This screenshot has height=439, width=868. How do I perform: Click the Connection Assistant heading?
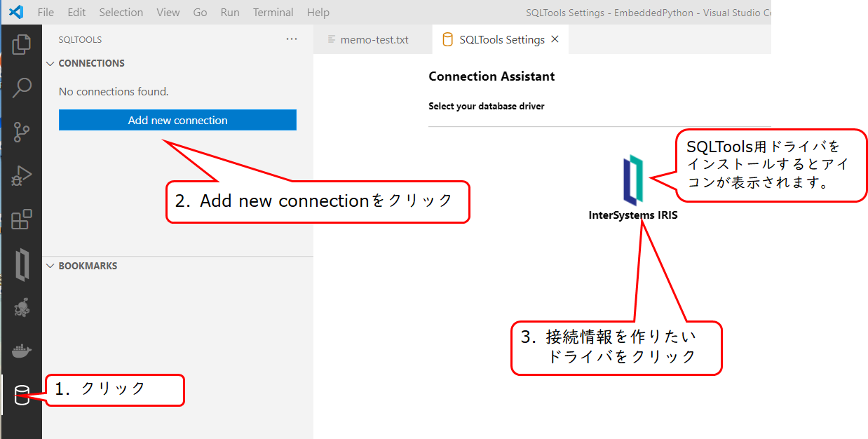point(491,76)
